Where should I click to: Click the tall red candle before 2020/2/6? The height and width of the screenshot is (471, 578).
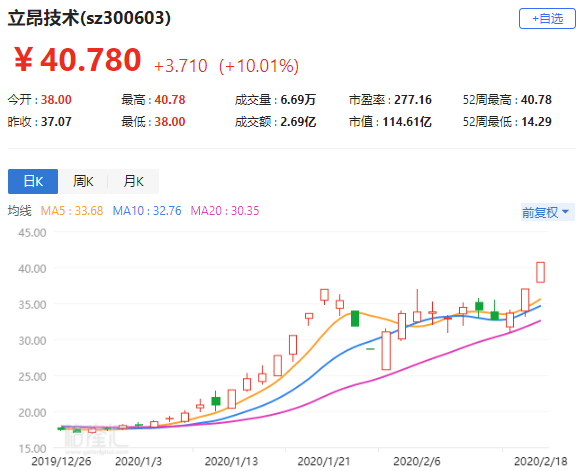click(x=386, y=350)
